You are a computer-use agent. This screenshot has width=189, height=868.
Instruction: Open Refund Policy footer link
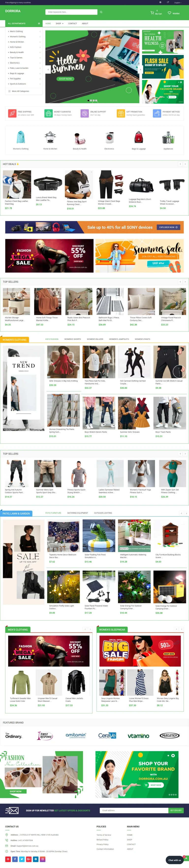click(102, 840)
